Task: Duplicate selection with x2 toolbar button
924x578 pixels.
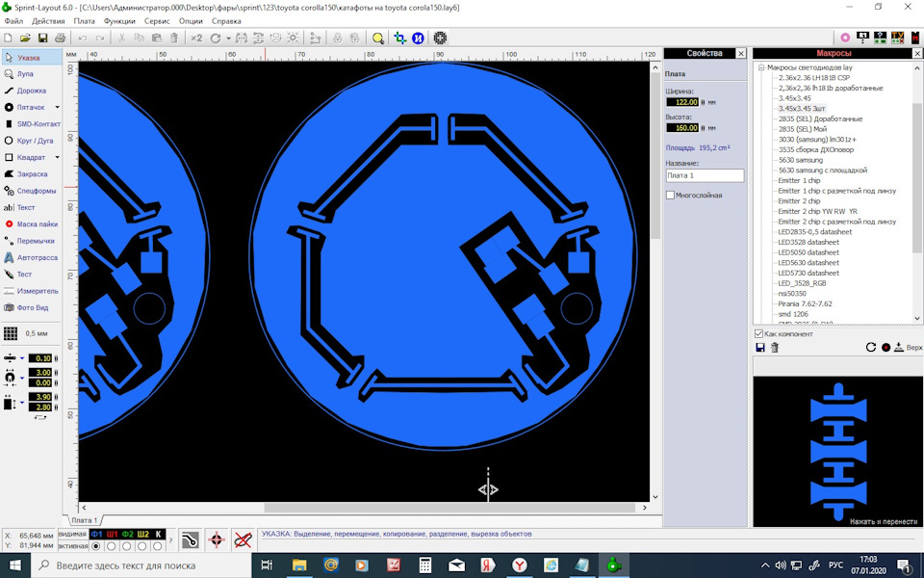Action: [x=196, y=38]
